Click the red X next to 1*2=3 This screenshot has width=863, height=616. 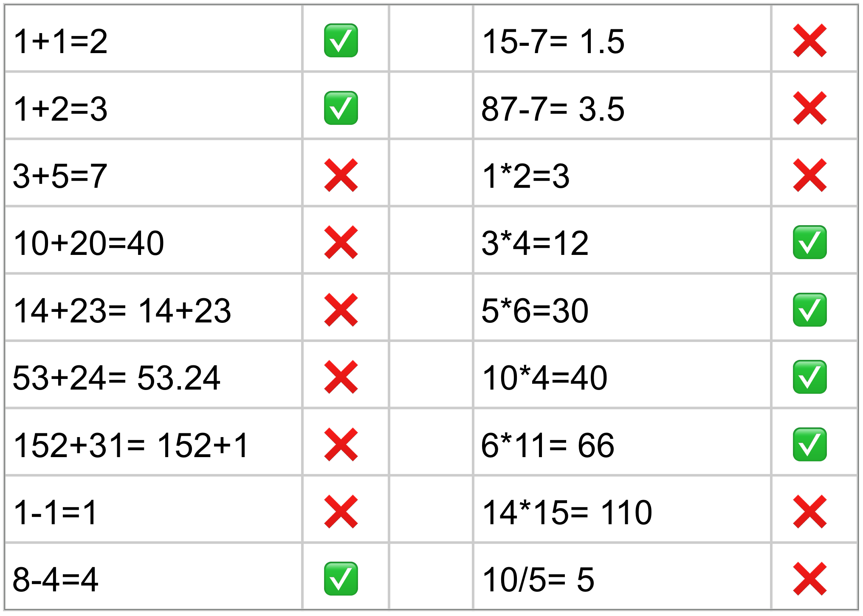(809, 175)
